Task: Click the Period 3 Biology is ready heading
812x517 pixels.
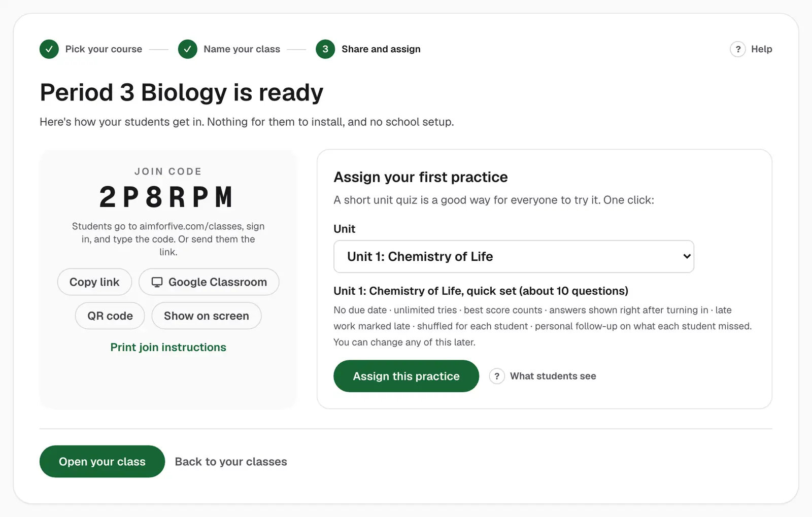Action: [x=182, y=93]
